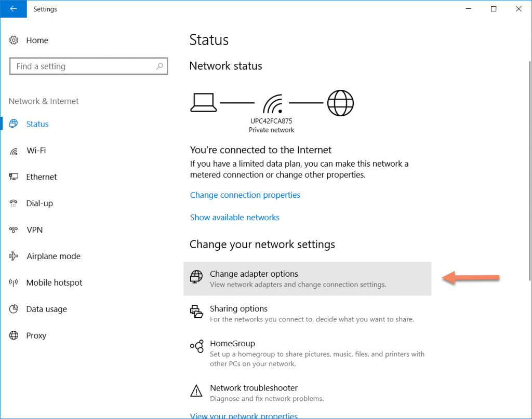Click the Private network label

click(x=271, y=130)
